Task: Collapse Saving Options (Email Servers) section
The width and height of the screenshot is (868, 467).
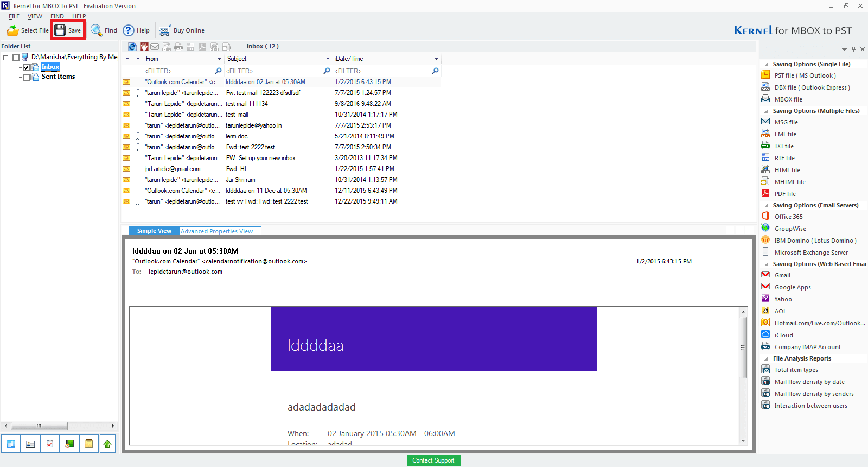Action: click(766, 206)
